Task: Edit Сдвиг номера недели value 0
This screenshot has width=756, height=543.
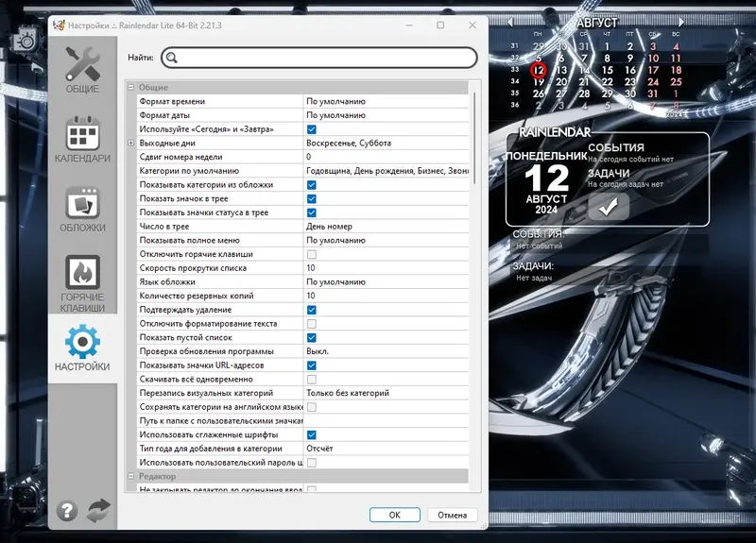Action: click(x=387, y=157)
